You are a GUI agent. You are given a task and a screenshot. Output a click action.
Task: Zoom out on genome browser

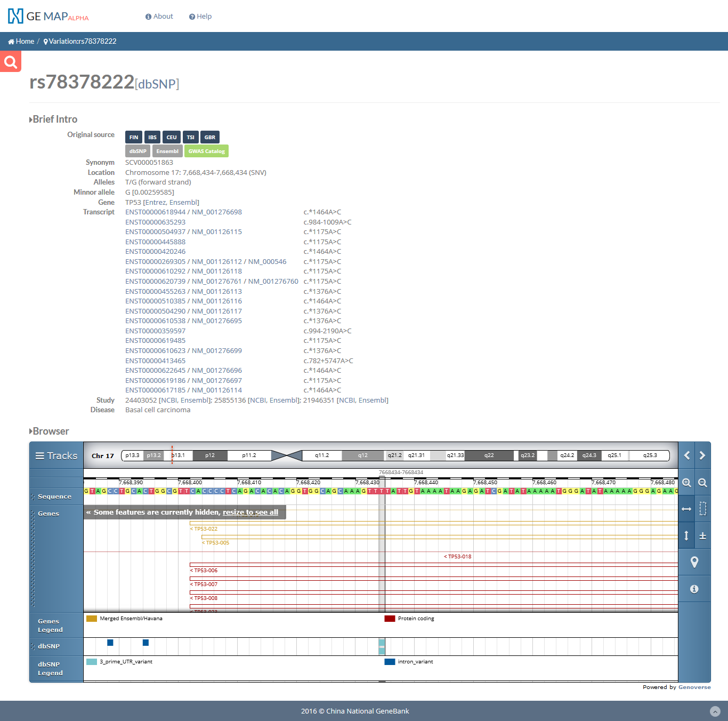tap(702, 483)
